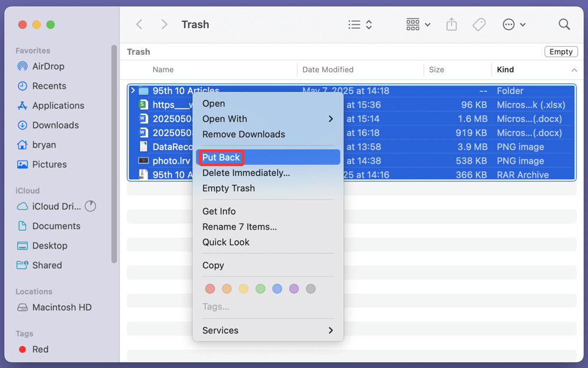Open AirDrop from the sidebar
This screenshot has height=368, width=588.
[x=48, y=67]
